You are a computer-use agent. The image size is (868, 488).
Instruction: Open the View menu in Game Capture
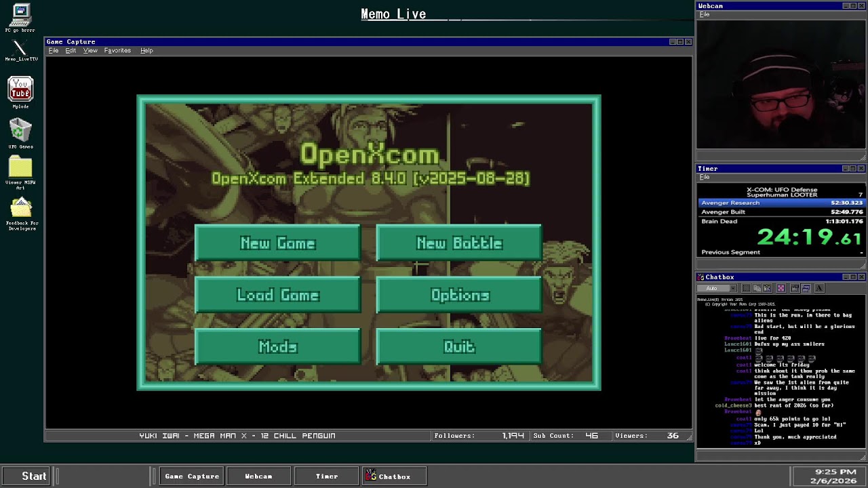pyautogui.click(x=90, y=51)
